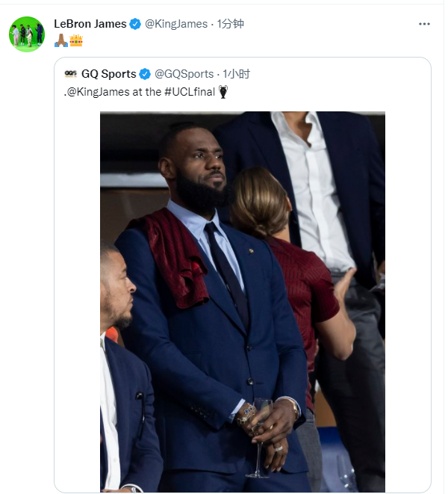The height and width of the screenshot is (494, 448).
Task: Click the 1分钟 timestamp of the tweet
Action: click(x=231, y=24)
